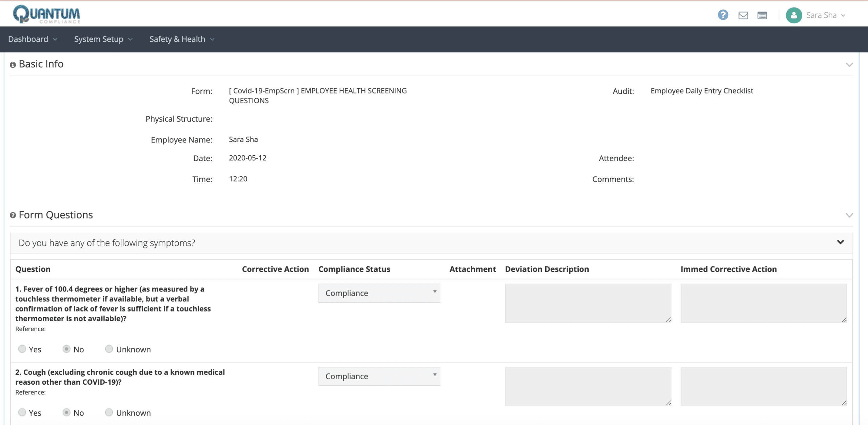868x425 pixels.
Task: Select No for the Cough question
Action: coord(66,412)
